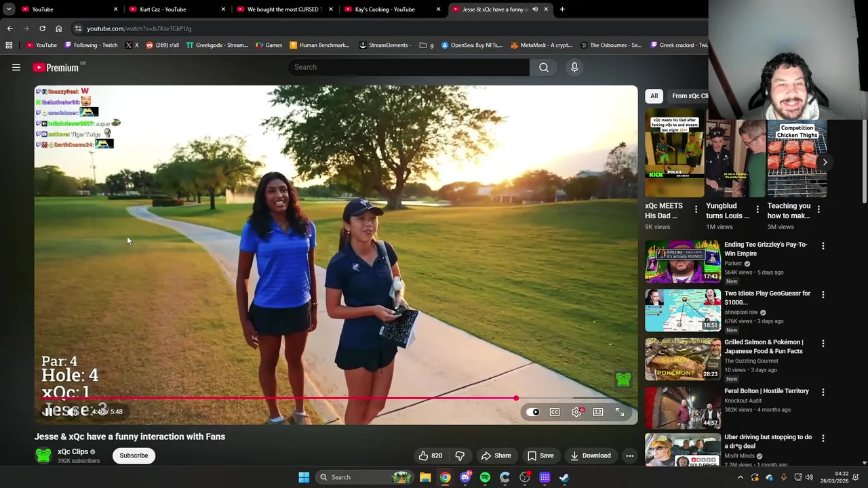Open the xQc Clips channel avatar
The image size is (868, 488).
[x=43, y=455]
